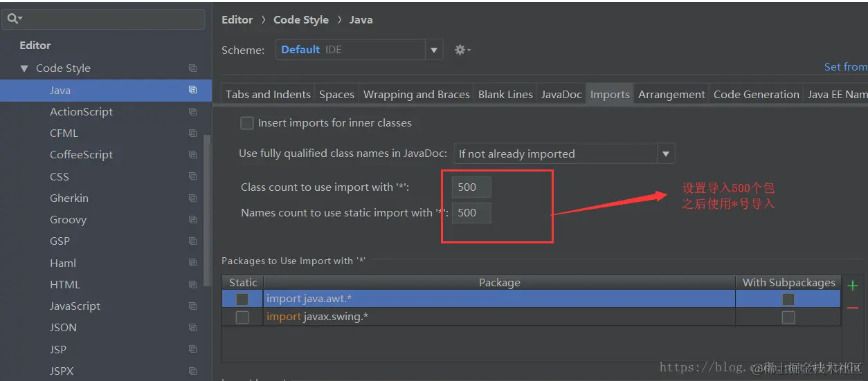Click the copy icon beside CFML
Image resolution: width=868 pixels, height=381 pixels.
[x=192, y=133]
